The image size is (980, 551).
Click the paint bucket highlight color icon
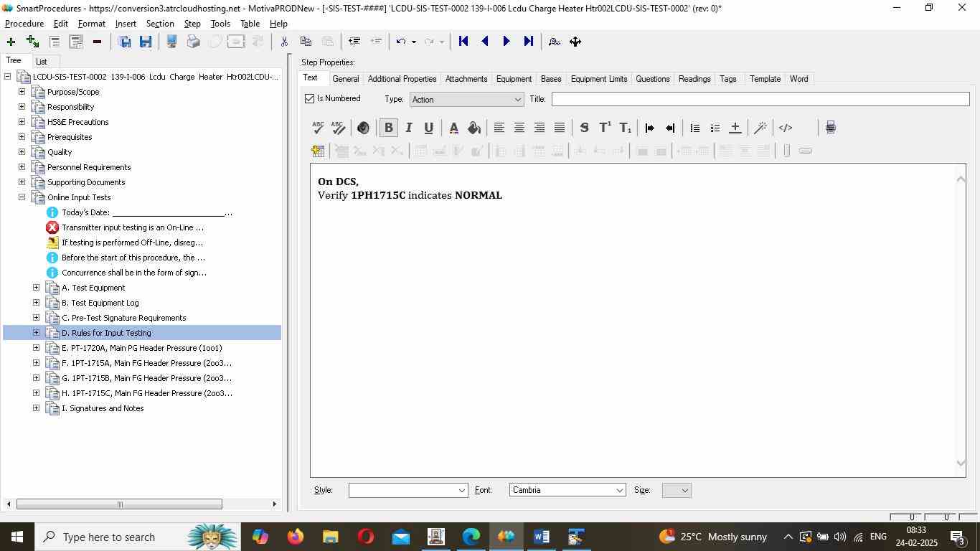[x=474, y=128]
